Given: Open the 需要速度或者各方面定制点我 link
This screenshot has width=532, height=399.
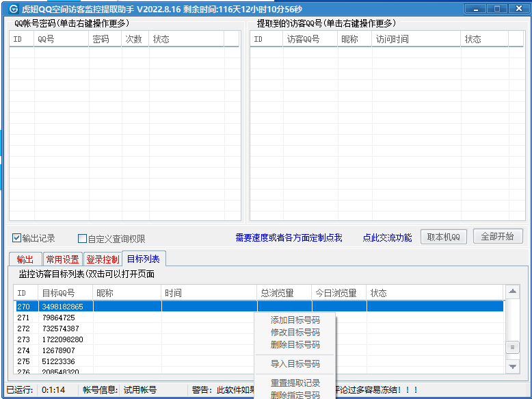Looking at the screenshot, I should (x=289, y=237).
